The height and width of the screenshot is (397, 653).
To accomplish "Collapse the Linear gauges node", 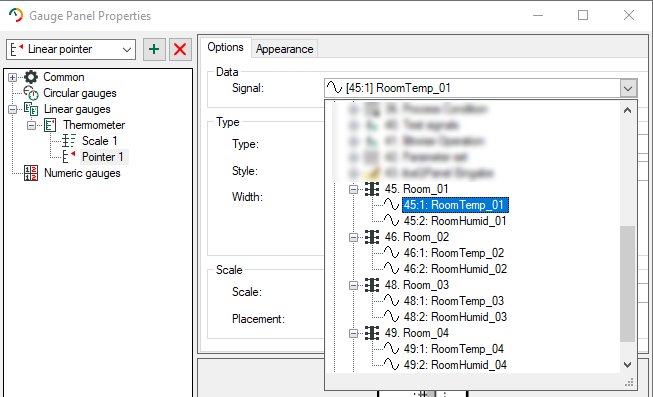I will 12,110.
